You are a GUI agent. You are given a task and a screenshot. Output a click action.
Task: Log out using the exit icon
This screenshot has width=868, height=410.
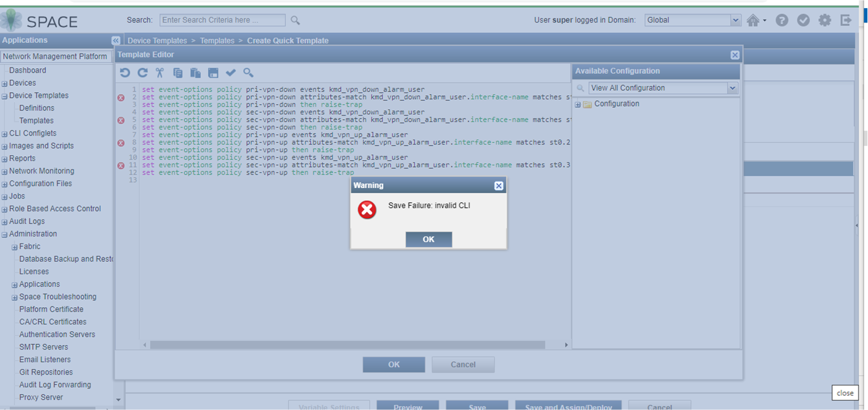point(846,20)
